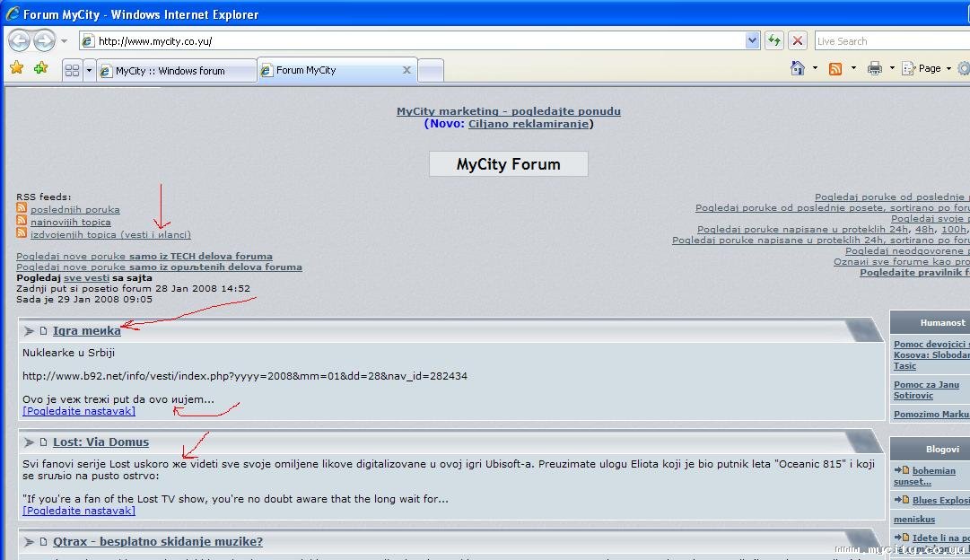Click the MyCity Forum title button
Image resolution: width=970 pixels, height=560 pixels.
click(509, 164)
